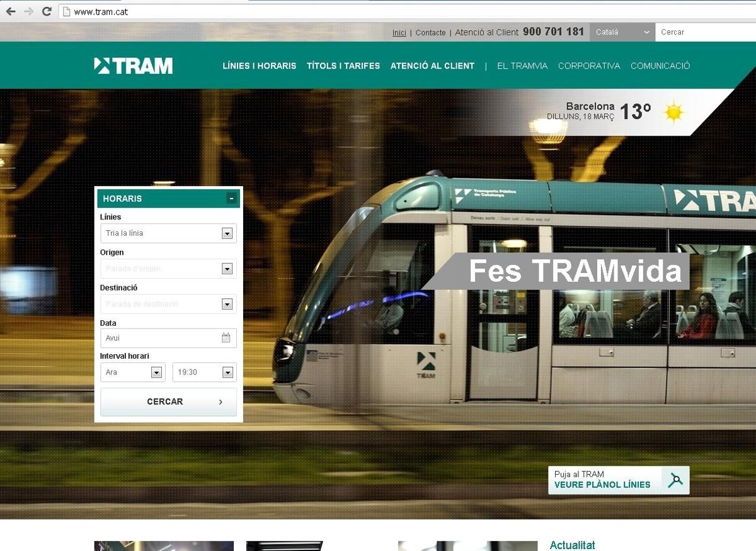756x551 pixels.
Task: Click the calendar icon in Data field
Action: pyautogui.click(x=226, y=338)
